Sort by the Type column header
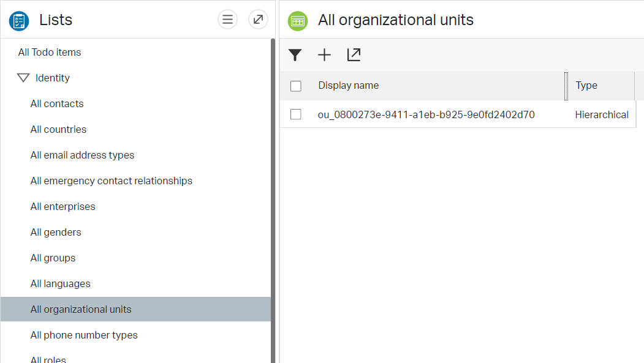Screen dimensions: 644x363 586,86
